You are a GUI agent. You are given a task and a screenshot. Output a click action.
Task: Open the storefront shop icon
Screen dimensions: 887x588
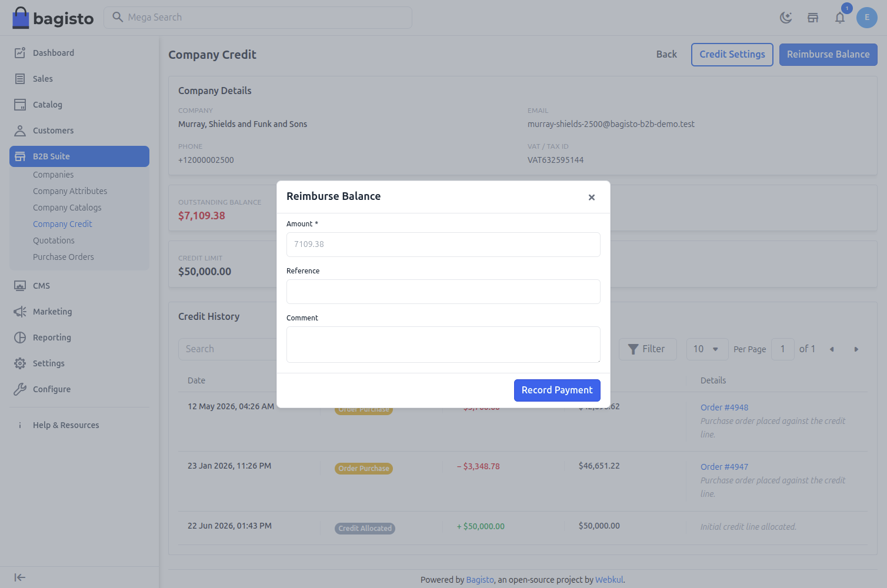pyautogui.click(x=813, y=18)
